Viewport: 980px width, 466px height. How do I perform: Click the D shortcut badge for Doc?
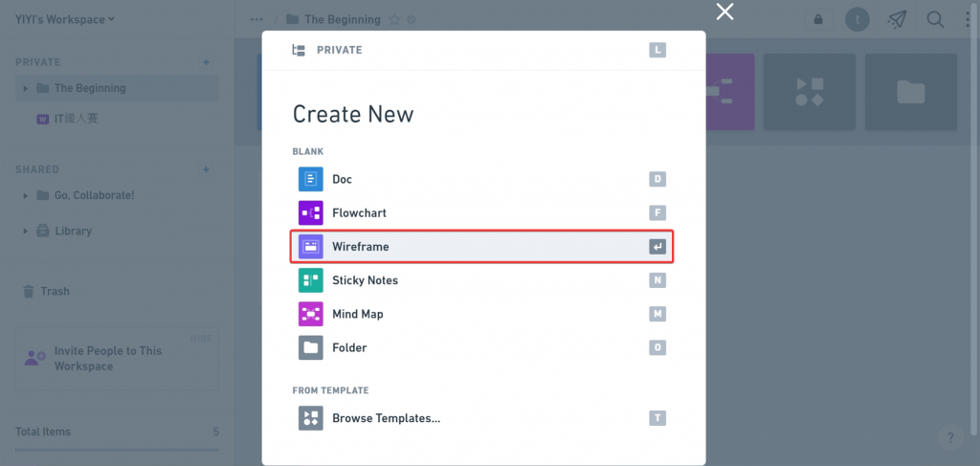(657, 179)
